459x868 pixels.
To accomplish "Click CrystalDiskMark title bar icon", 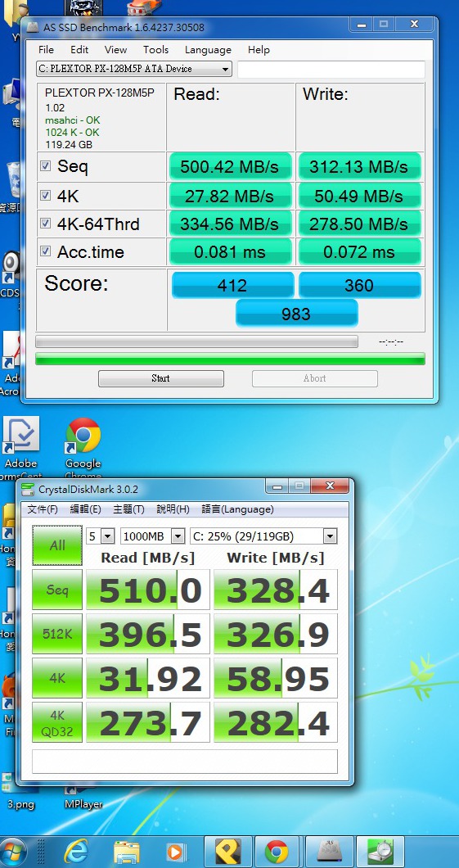I will (27, 490).
